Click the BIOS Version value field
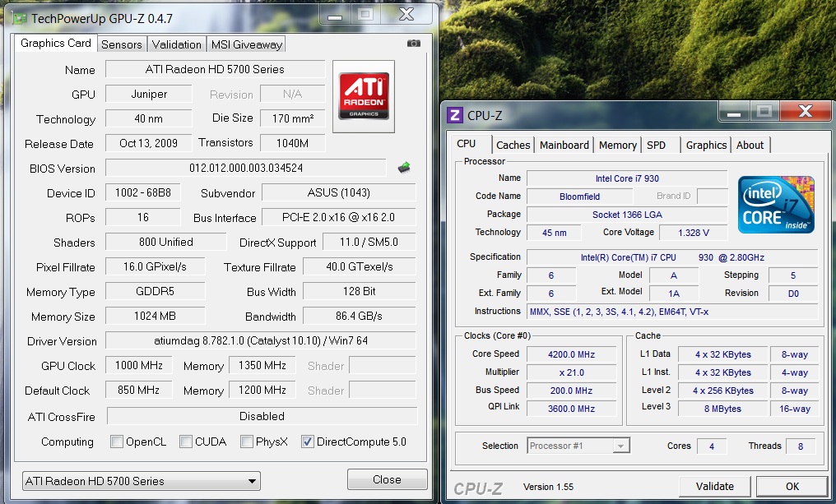Viewport: 836px width, 504px height. (246, 168)
